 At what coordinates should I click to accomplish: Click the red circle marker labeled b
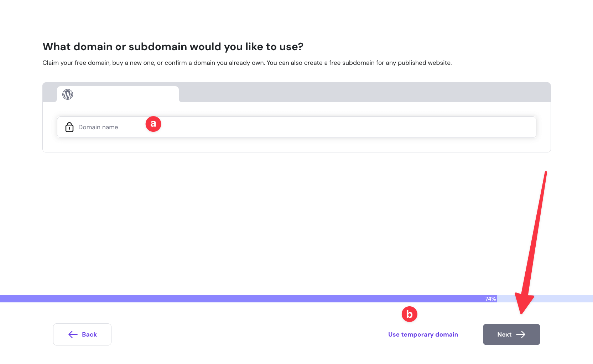click(x=409, y=314)
